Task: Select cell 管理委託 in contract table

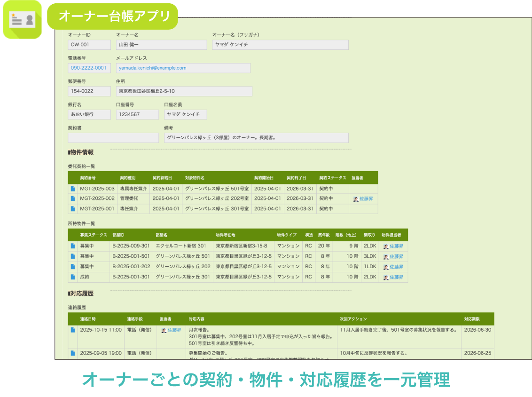Action: click(133, 198)
